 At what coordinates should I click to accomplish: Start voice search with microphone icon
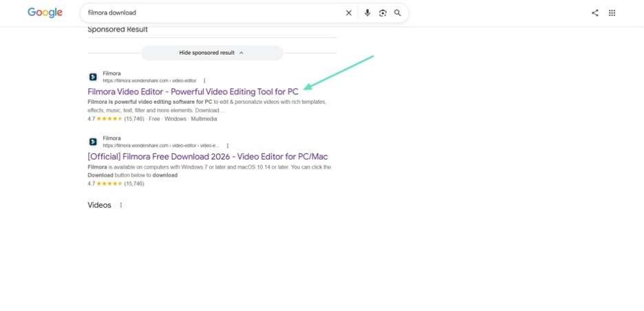point(367,13)
